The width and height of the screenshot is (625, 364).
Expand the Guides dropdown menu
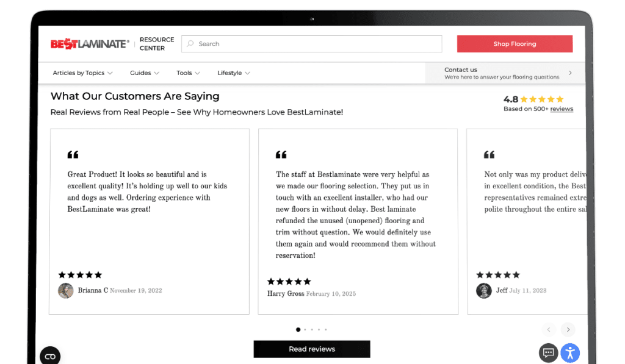(x=145, y=73)
